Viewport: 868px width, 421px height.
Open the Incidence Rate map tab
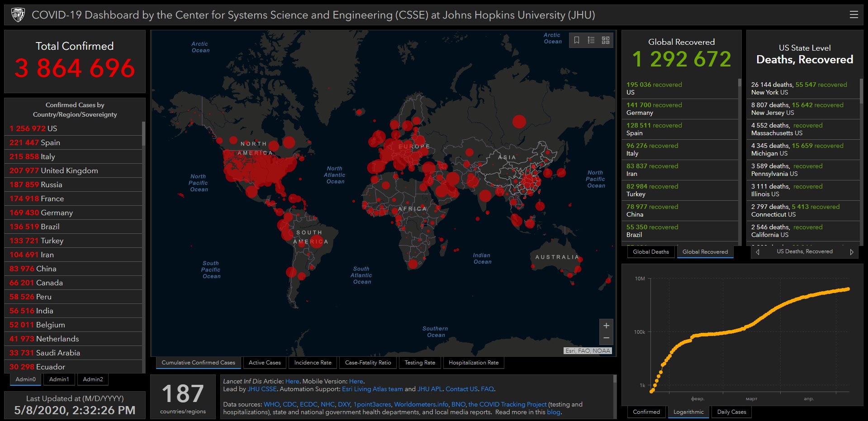313,363
